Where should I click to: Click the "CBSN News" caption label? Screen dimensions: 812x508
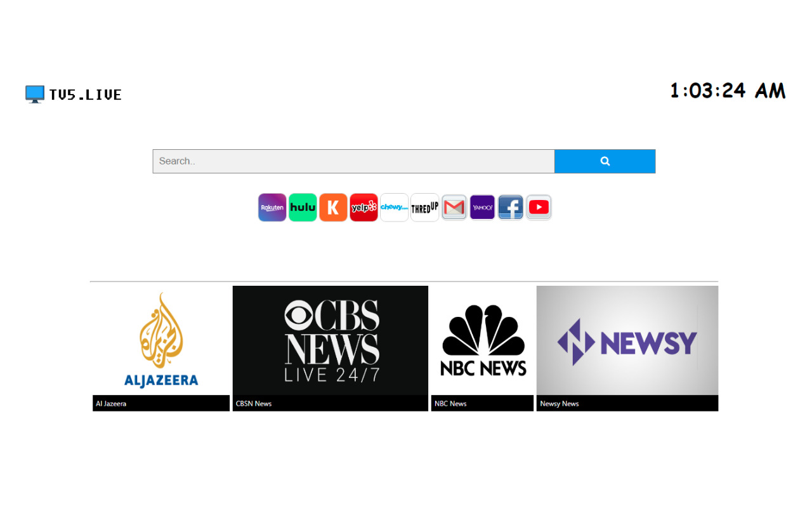click(254, 404)
